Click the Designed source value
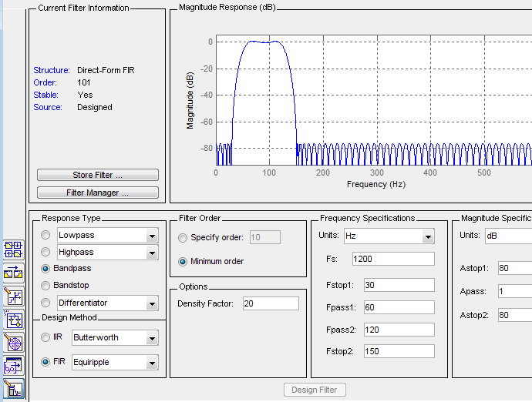 tap(95, 107)
